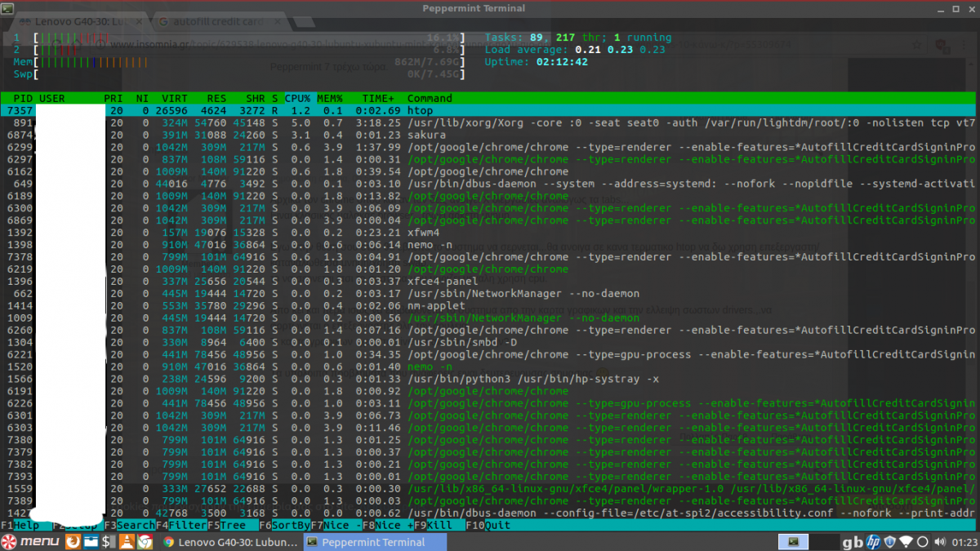The image size is (980, 551).
Task: Open htop Search with F3
Action: coord(129,525)
